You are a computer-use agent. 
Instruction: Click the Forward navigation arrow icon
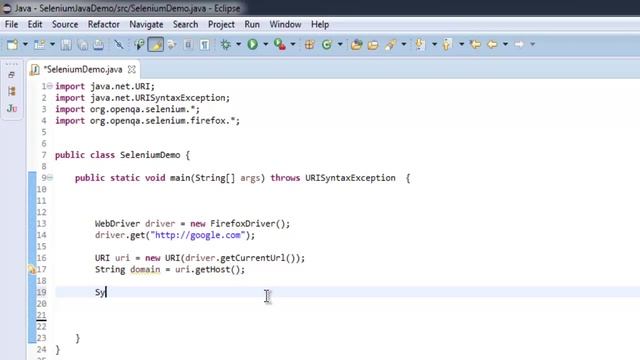519,44
